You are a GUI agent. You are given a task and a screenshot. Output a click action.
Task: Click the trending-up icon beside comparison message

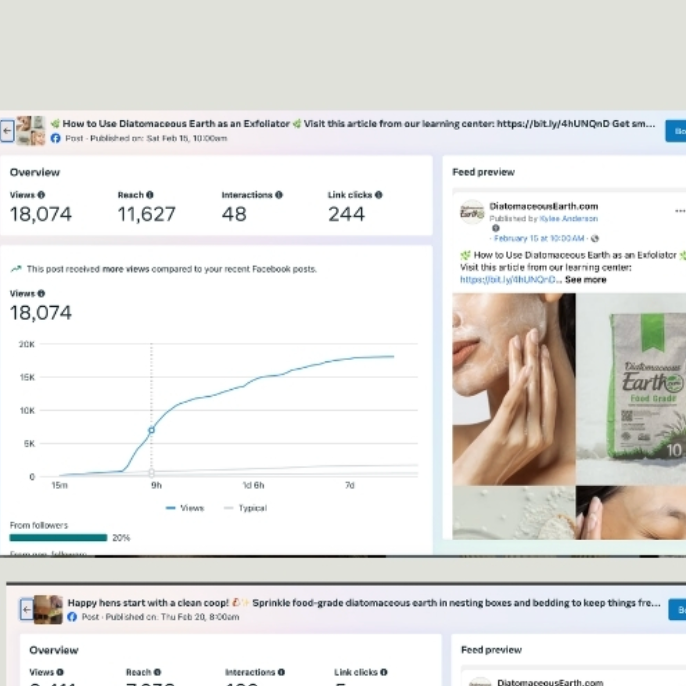click(16, 269)
